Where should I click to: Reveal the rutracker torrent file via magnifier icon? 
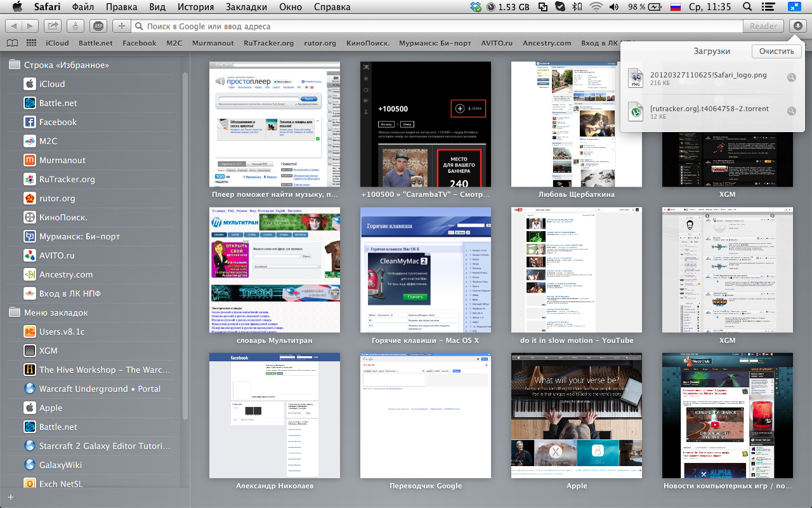pyautogui.click(x=791, y=111)
